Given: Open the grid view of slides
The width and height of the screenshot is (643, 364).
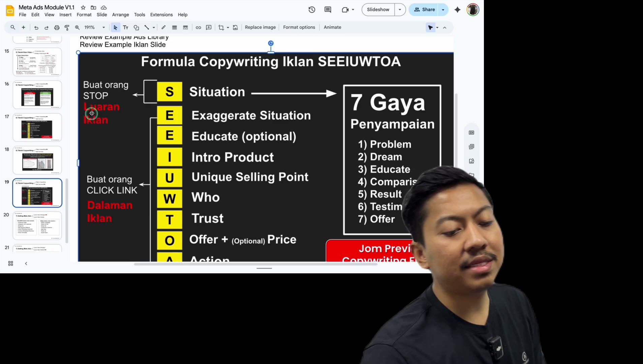Looking at the screenshot, I should tap(10, 264).
